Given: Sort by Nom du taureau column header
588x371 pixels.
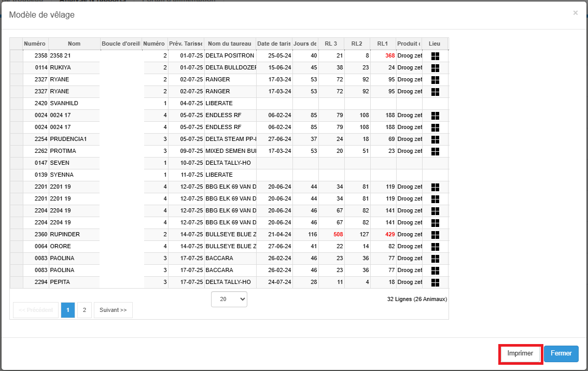Looking at the screenshot, I should pos(230,44).
